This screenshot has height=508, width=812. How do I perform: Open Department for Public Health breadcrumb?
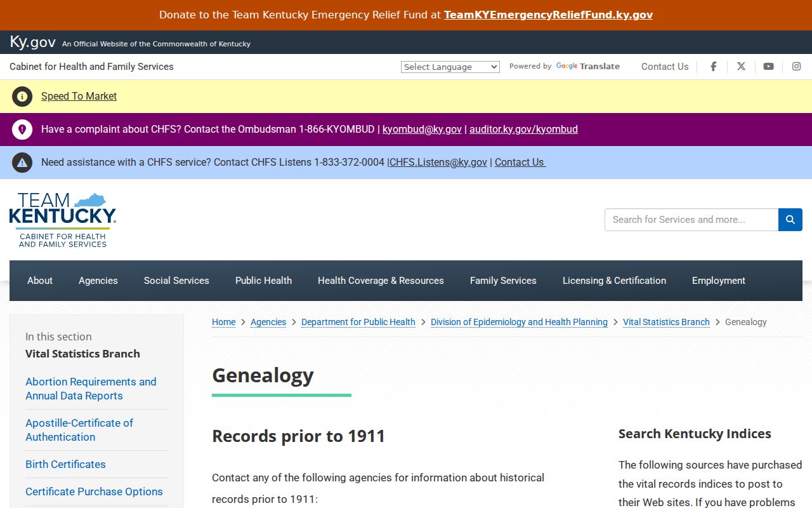click(x=358, y=322)
